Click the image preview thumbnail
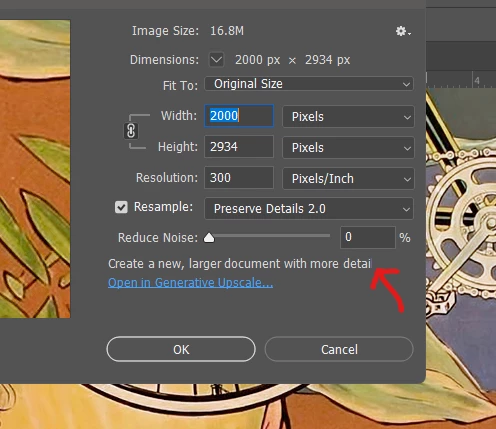This screenshot has height=429, width=496. (x=35, y=169)
